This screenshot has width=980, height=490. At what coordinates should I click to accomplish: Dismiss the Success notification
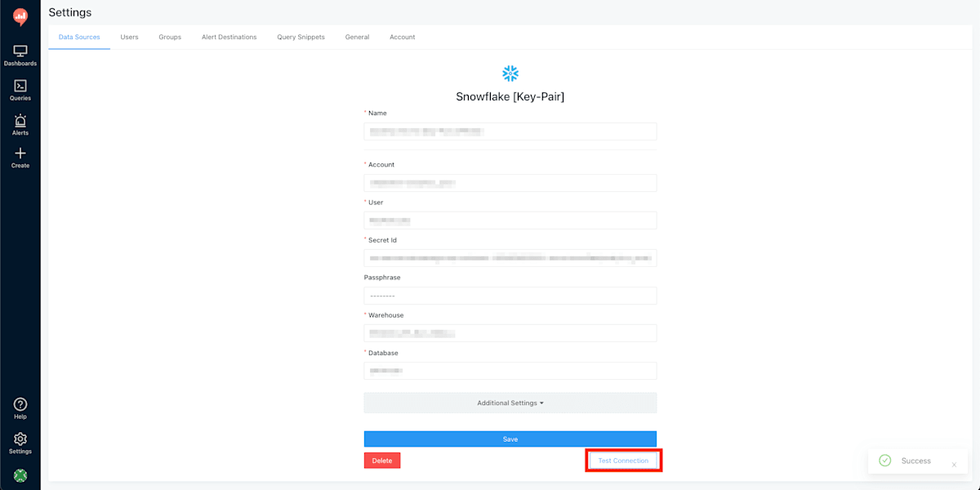point(954,465)
